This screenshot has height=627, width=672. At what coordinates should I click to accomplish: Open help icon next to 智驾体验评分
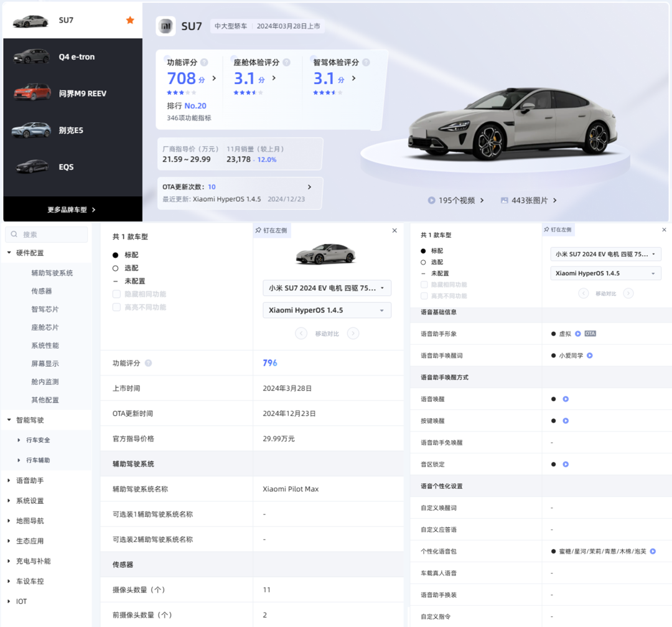pos(366,62)
